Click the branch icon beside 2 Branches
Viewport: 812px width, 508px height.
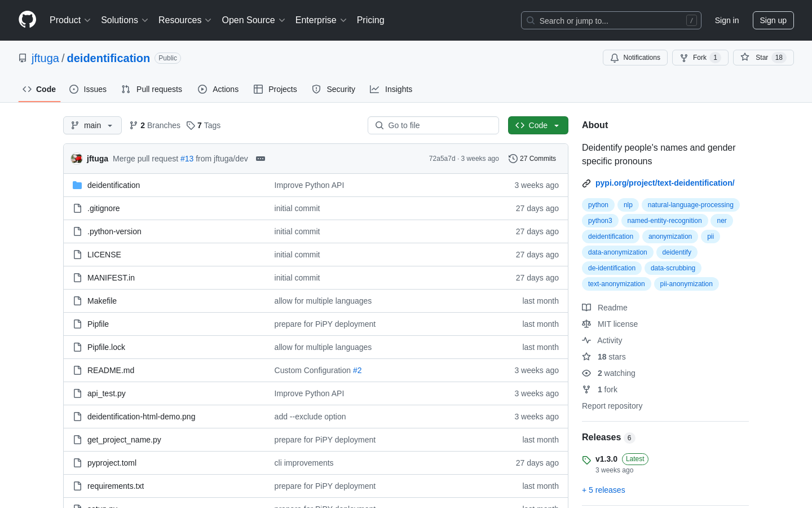click(x=134, y=125)
